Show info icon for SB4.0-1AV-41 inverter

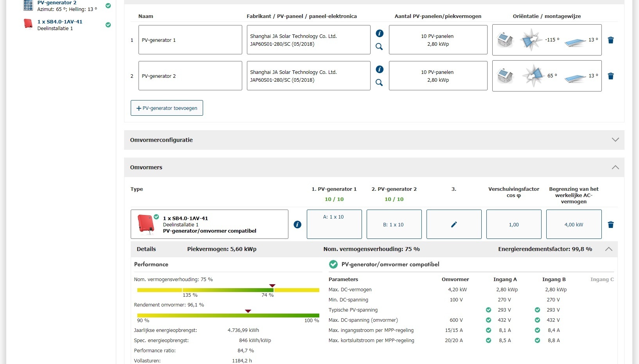coord(297,224)
